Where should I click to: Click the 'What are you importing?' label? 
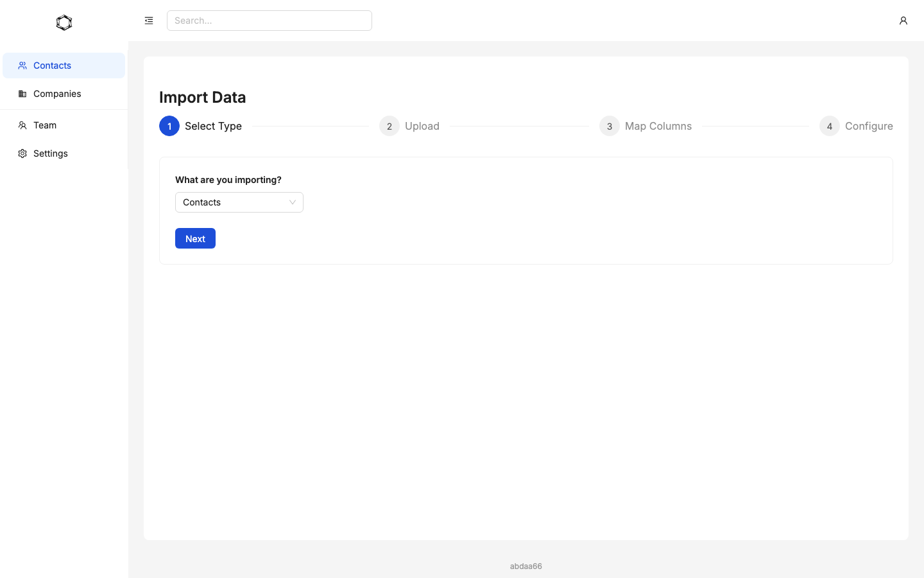click(228, 180)
